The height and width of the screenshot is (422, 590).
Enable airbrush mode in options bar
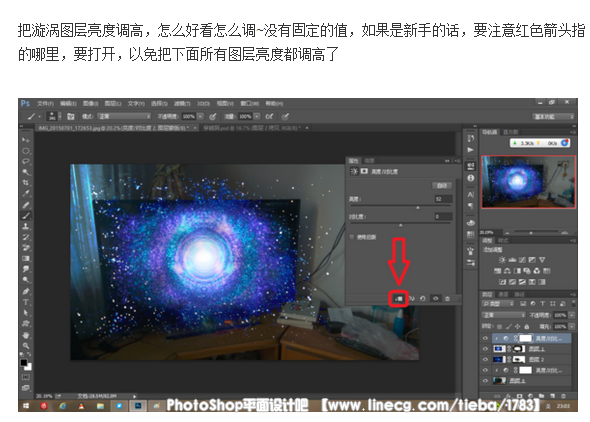click(269, 116)
